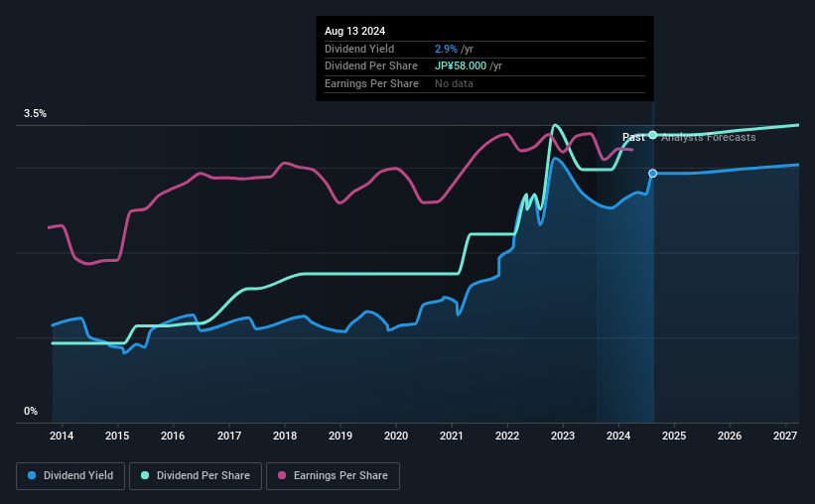Click the 2.9% dividend yield value
This screenshot has width=815, height=504.
[446, 49]
